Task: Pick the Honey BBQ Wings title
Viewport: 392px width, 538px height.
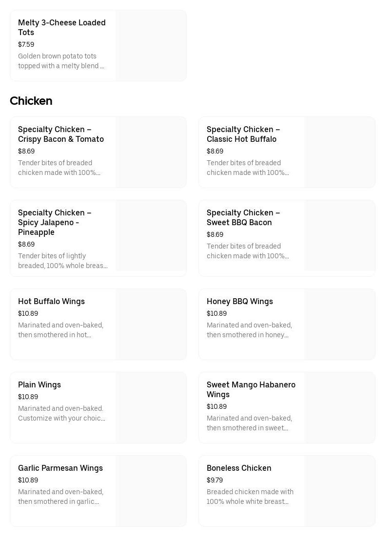Action: tap(240, 302)
